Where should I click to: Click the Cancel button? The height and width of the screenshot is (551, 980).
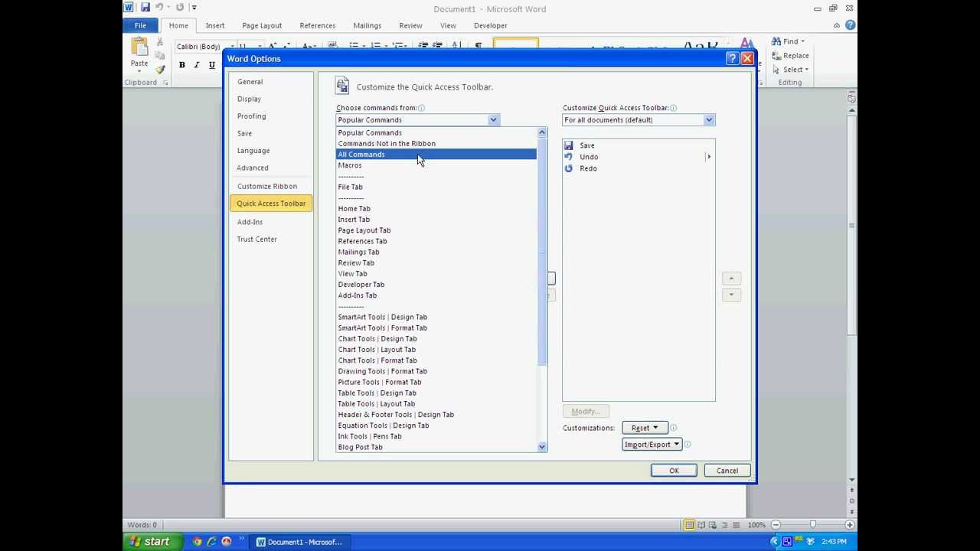coord(727,471)
